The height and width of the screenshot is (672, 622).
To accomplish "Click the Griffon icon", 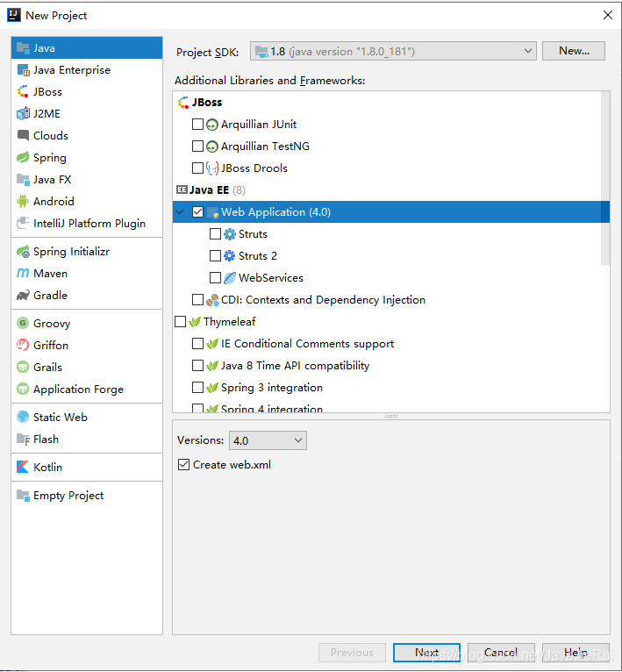I will 23,345.
